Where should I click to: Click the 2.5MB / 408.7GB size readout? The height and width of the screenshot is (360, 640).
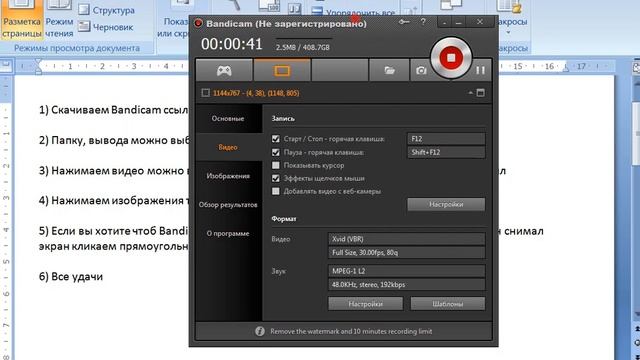[x=302, y=47]
